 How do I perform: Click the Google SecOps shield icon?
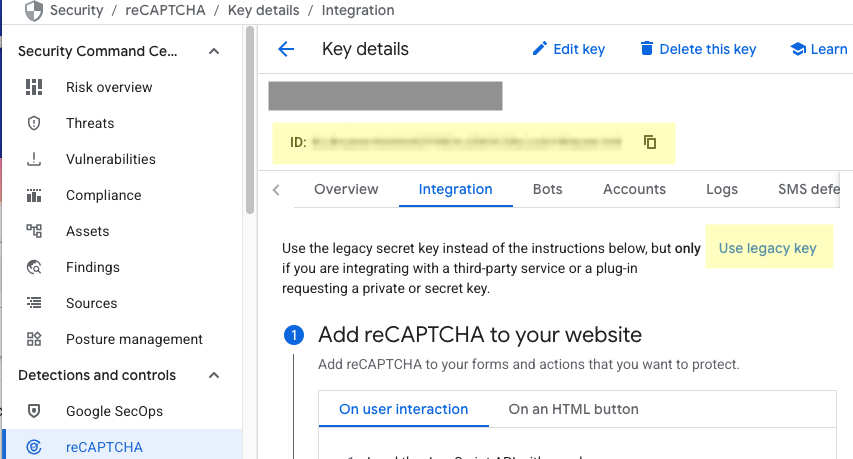point(34,411)
